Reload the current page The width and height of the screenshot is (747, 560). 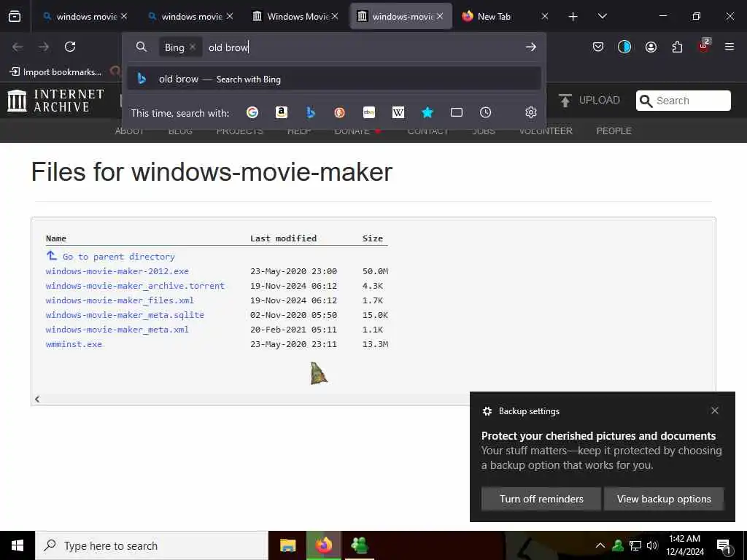[70, 47]
